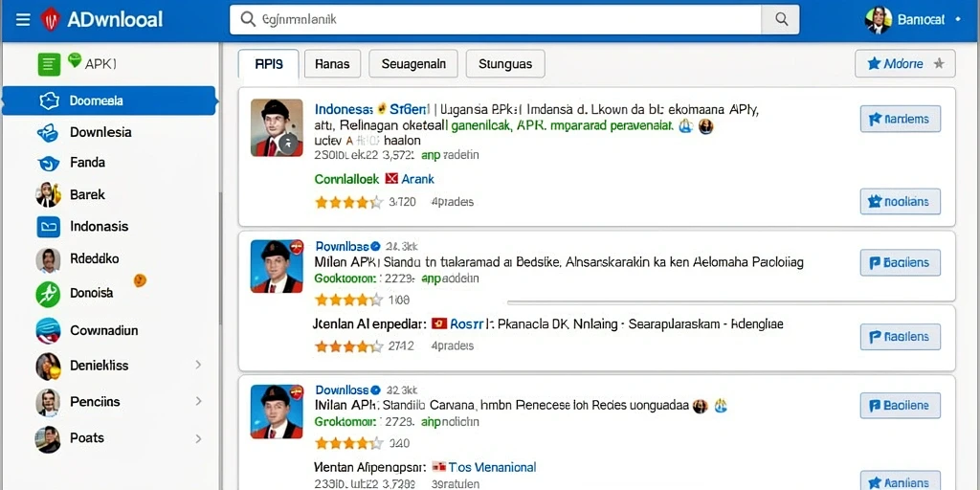Expand the Denlekliss chevron
Viewport: 980px width, 490px height.
[199, 365]
